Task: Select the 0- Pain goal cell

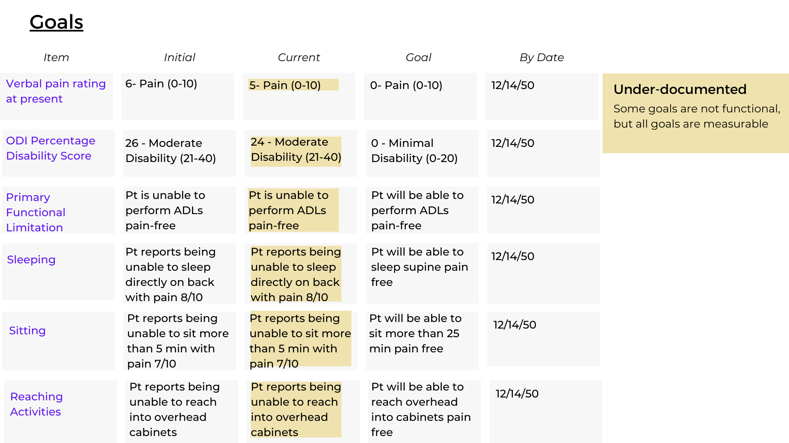Action: pos(420,96)
